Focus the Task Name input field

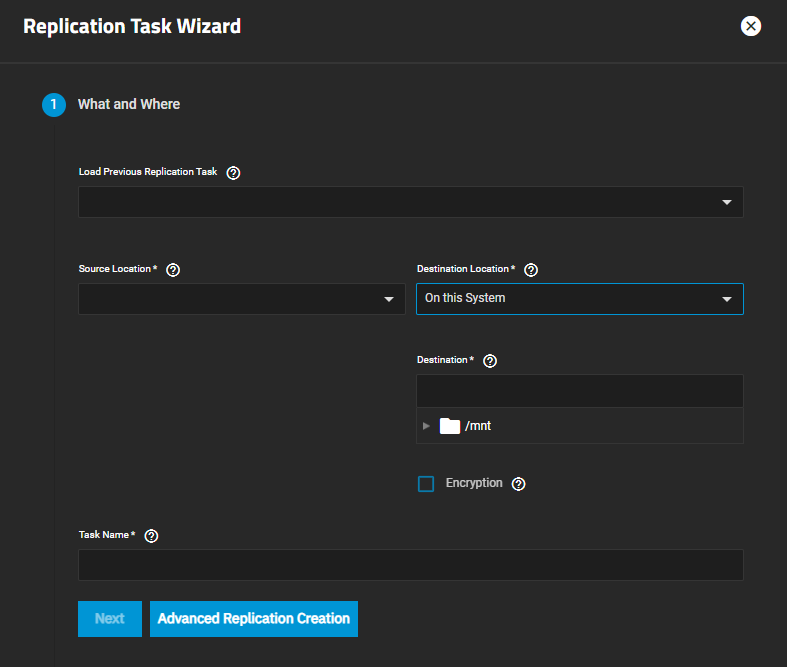(411, 565)
